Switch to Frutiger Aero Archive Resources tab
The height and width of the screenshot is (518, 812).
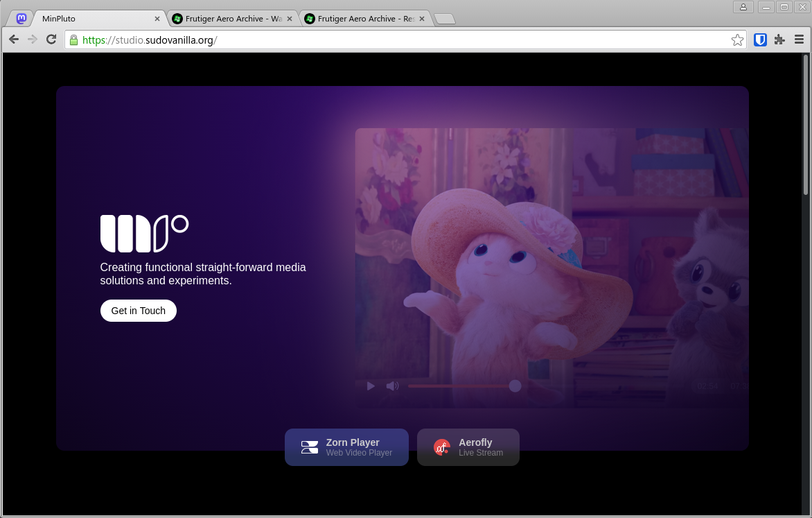360,19
